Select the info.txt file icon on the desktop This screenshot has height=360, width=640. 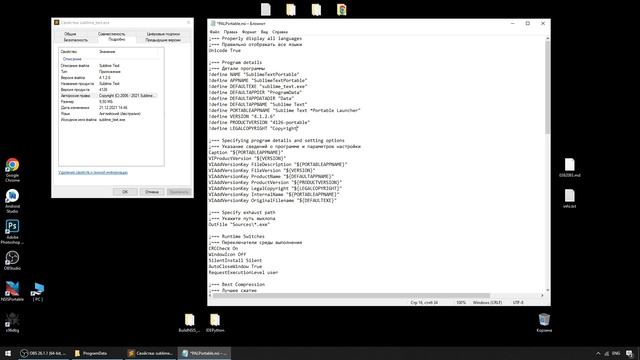click(x=569, y=198)
